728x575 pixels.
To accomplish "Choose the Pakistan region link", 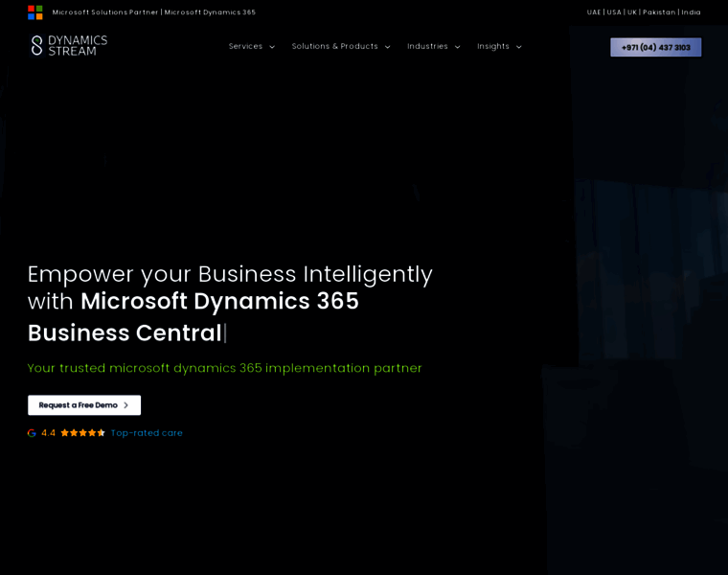I will point(659,12).
